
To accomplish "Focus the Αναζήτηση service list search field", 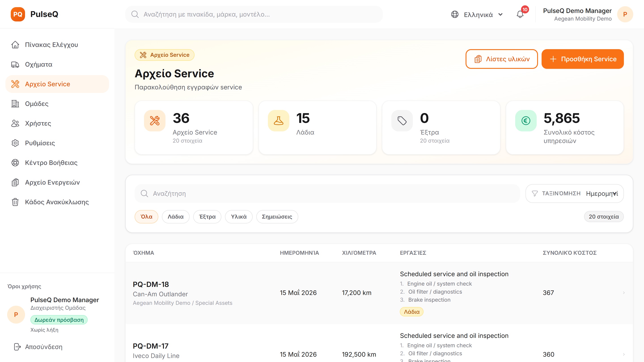I will pyautogui.click(x=327, y=194).
